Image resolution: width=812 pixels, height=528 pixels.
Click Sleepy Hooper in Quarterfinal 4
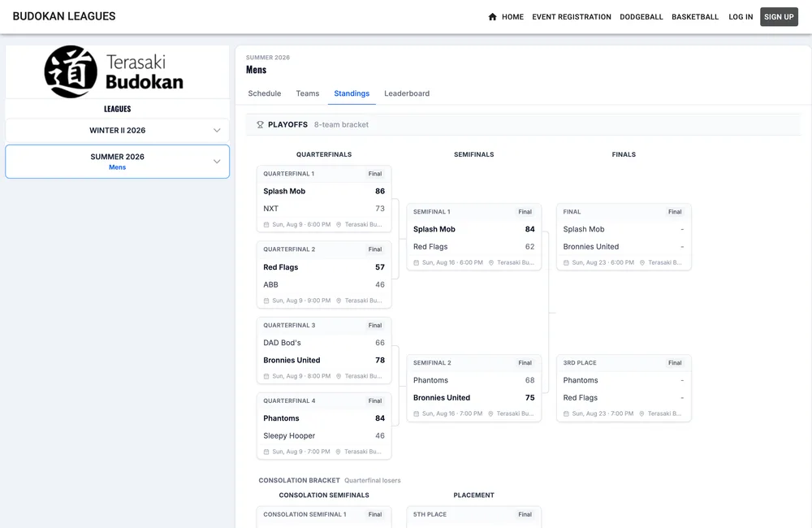pos(289,436)
